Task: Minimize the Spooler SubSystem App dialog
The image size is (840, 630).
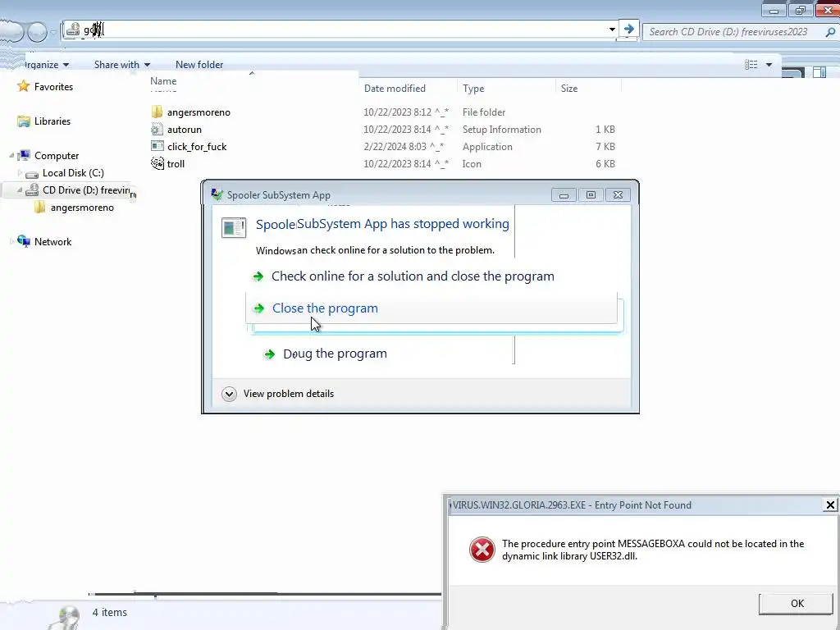Action: [x=564, y=195]
